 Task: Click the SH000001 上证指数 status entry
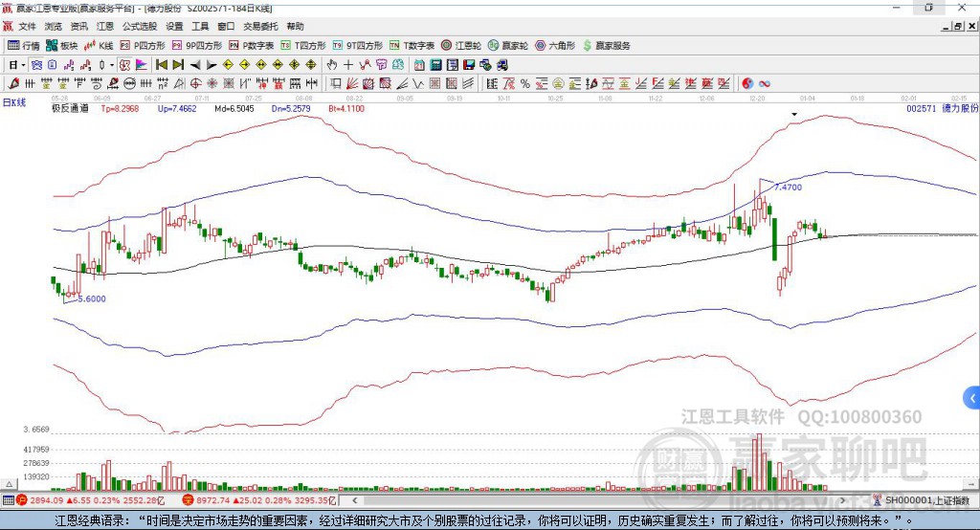(x=922, y=500)
